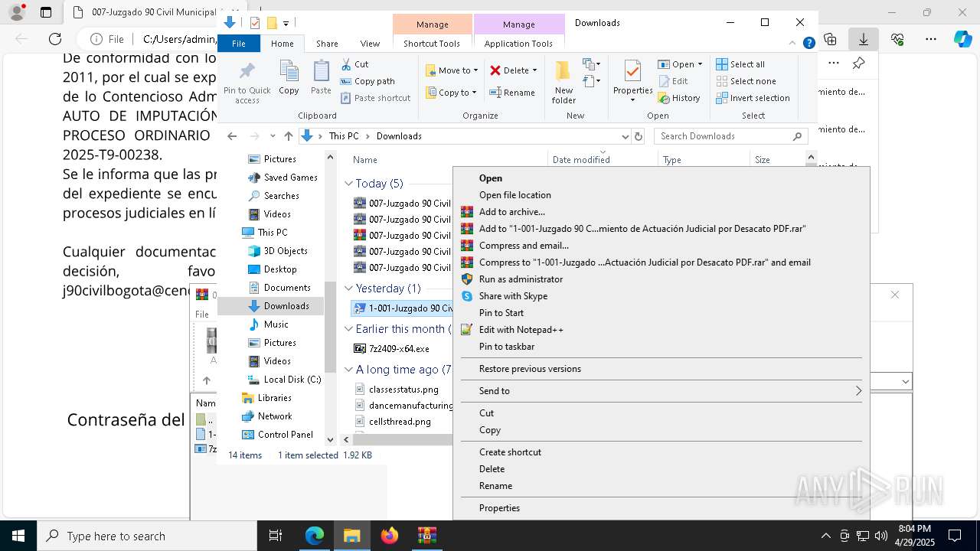Open the Shortcut Tools tab
The image size is (980, 551).
[x=432, y=44]
